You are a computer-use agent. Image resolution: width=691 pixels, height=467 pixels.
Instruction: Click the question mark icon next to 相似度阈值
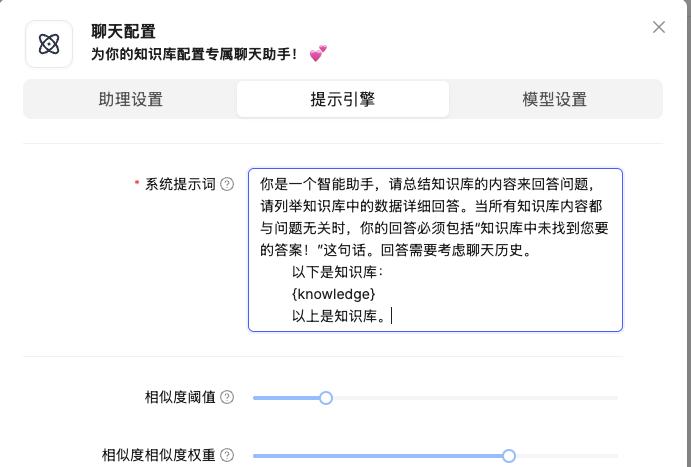pyautogui.click(x=227, y=398)
